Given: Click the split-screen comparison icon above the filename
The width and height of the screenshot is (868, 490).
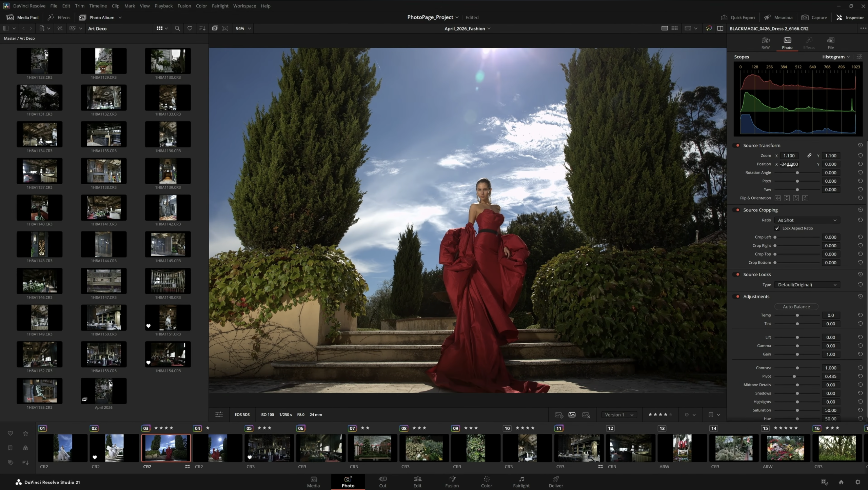Looking at the screenshot, I should click(x=720, y=28).
